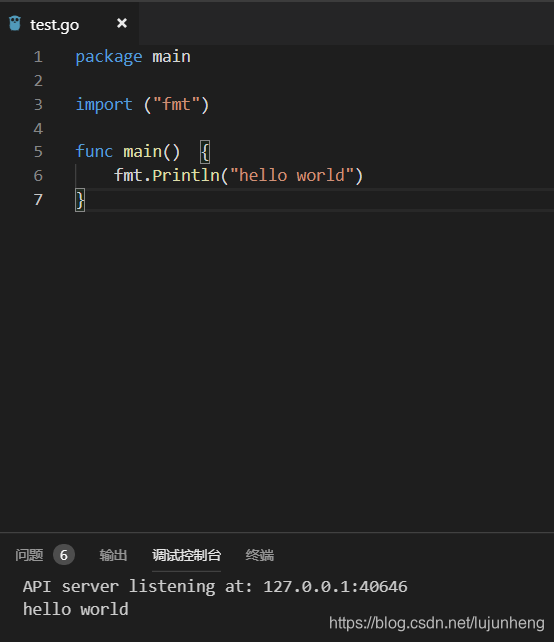The width and height of the screenshot is (554, 642).
Task: Click the 'hello world' console output line
Action: point(76,609)
